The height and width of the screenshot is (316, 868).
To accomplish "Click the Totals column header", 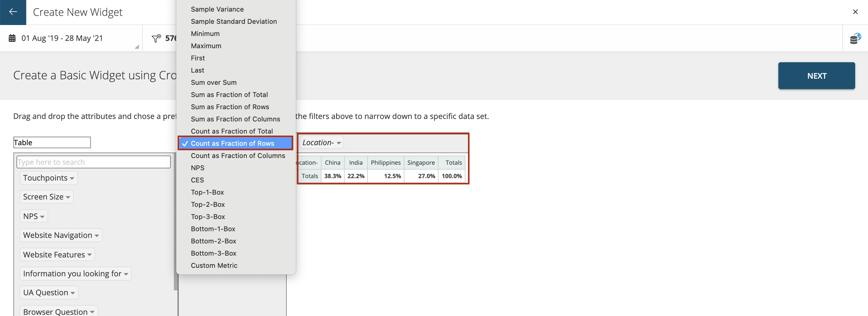I will click(x=452, y=163).
